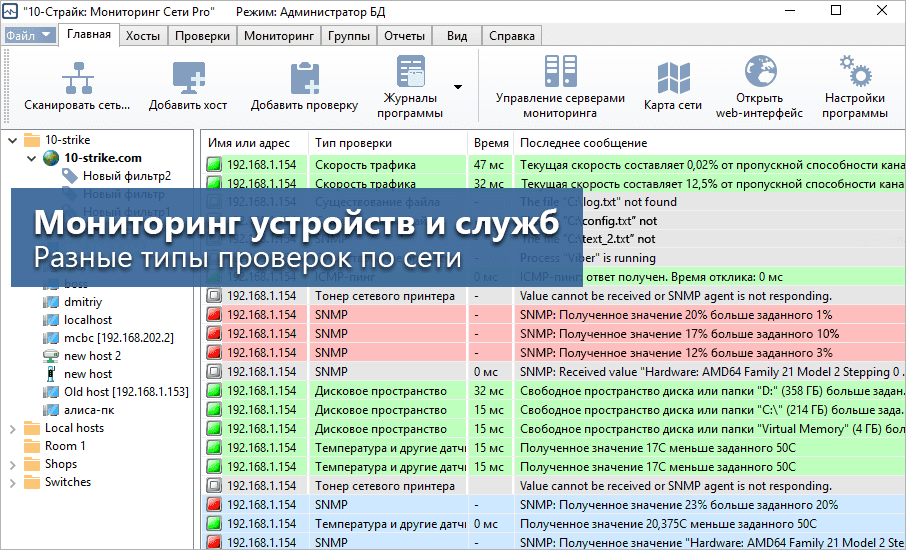Expand the Local hosts folder
Screen dimensions: 906x550
coord(11,428)
